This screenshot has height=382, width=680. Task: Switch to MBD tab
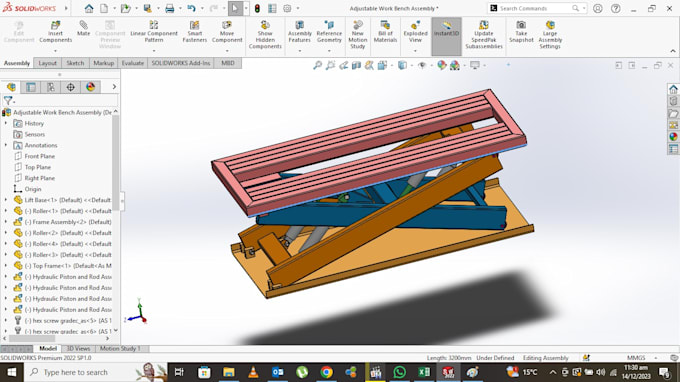[228, 63]
